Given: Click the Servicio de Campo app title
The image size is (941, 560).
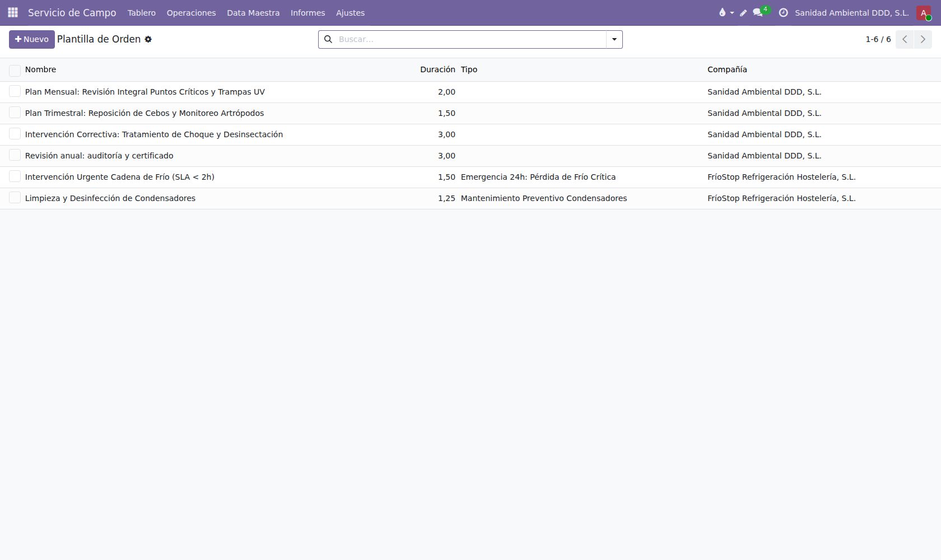Looking at the screenshot, I should [72, 13].
